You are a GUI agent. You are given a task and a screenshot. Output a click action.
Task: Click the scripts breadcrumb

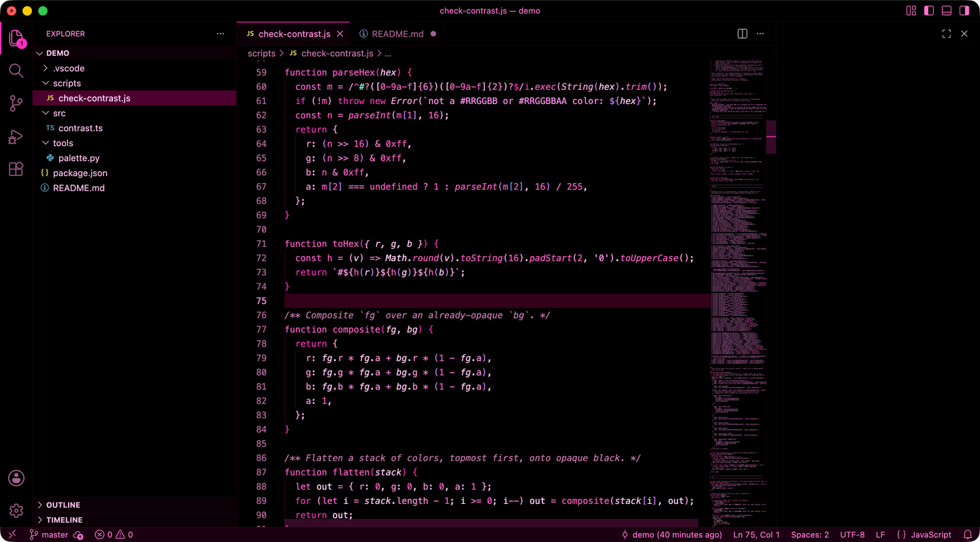coord(261,53)
